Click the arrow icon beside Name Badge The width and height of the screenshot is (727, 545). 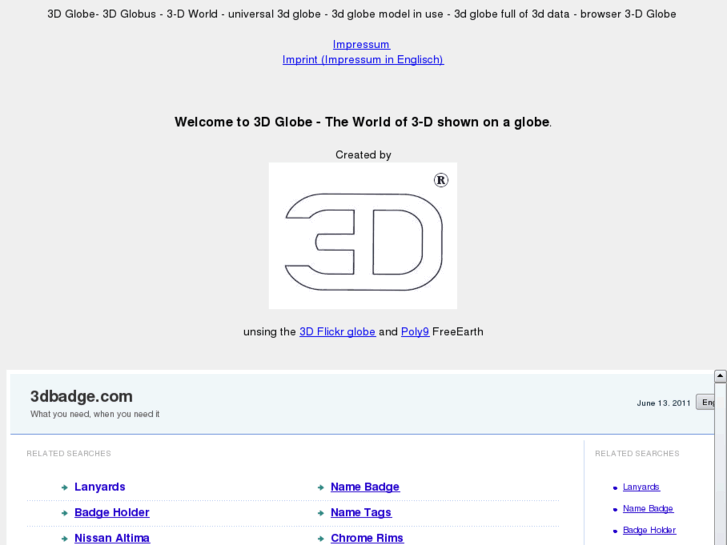[x=321, y=487]
